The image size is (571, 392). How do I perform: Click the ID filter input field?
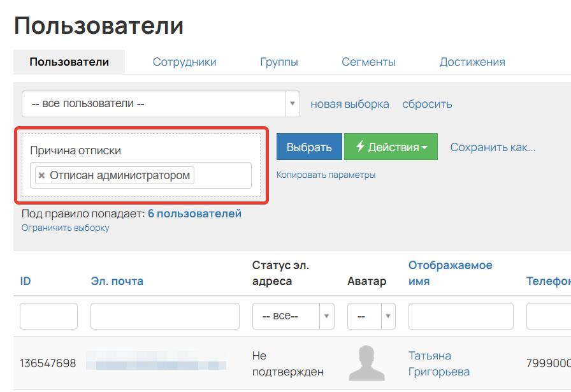pos(48,316)
